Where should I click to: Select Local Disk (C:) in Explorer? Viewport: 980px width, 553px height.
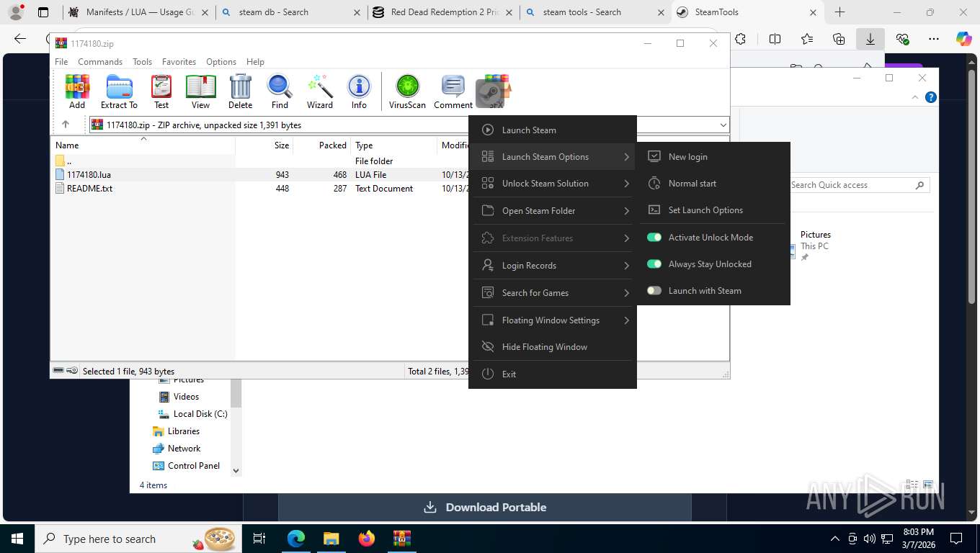192,413
